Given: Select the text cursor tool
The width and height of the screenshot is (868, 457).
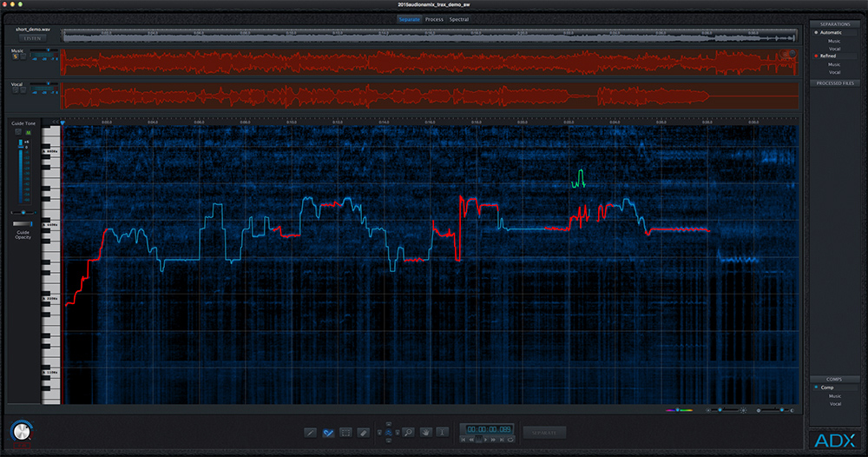Looking at the screenshot, I should click(444, 432).
